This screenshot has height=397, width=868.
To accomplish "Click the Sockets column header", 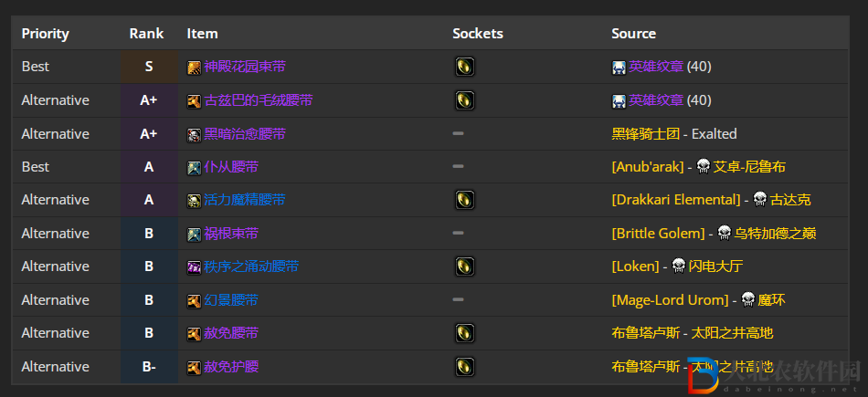I will pyautogui.click(x=478, y=34).
